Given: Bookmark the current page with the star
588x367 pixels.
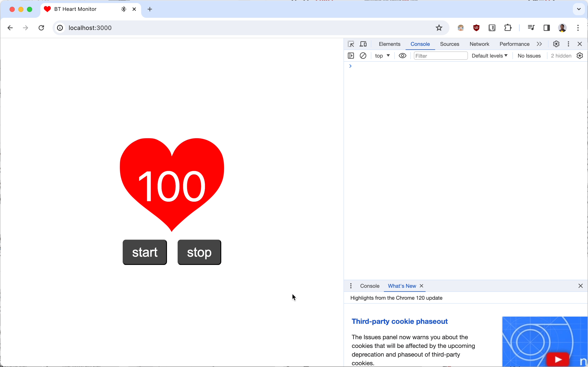Looking at the screenshot, I should [x=439, y=28].
